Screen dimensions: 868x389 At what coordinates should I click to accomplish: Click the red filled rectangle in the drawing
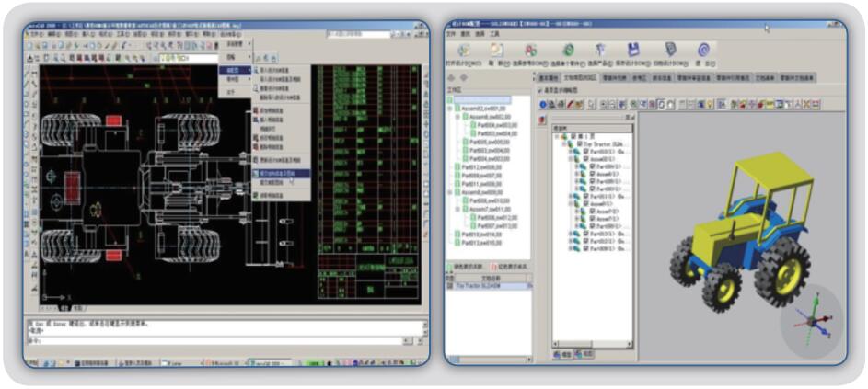113,120
